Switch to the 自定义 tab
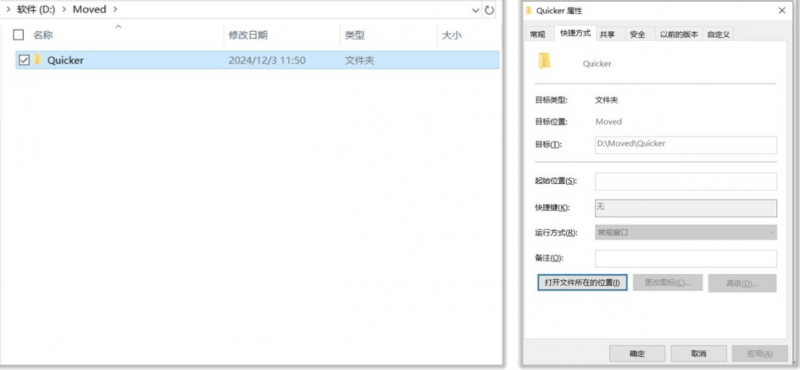 click(718, 34)
